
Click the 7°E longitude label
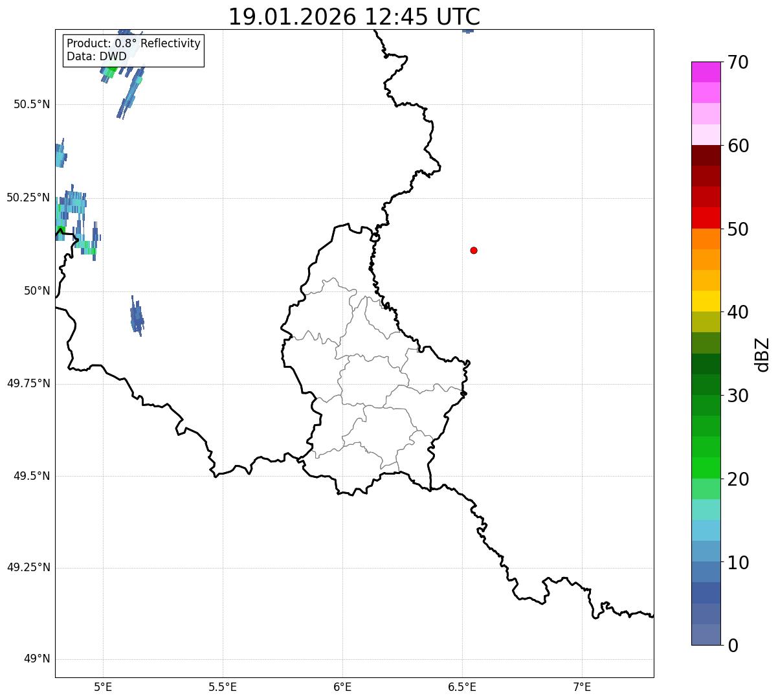click(x=582, y=686)
